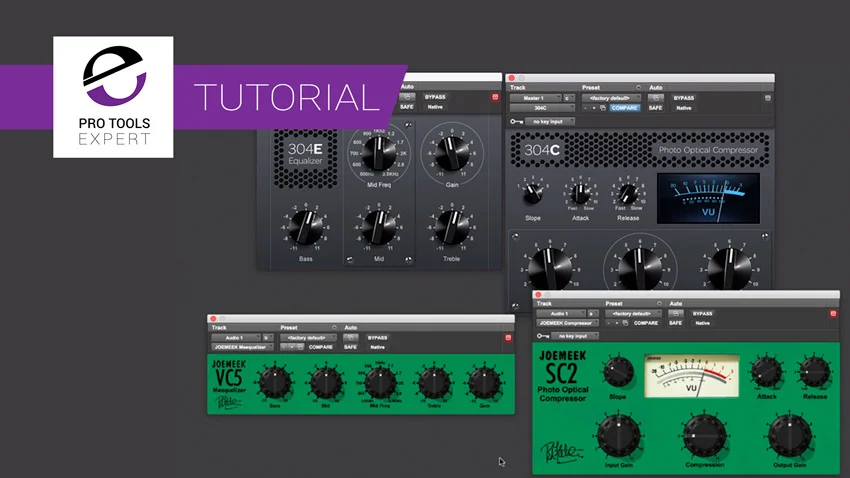Select previous preset minus button in 304C window

tap(586, 108)
